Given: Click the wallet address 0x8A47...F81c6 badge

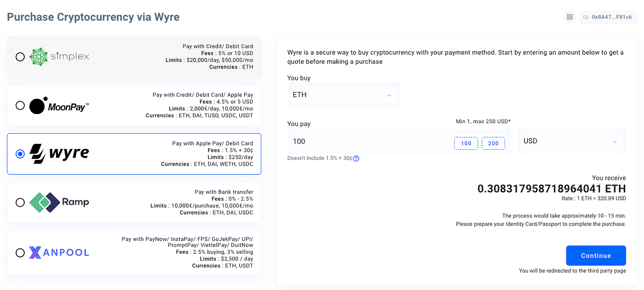Looking at the screenshot, I should click(x=609, y=17).
